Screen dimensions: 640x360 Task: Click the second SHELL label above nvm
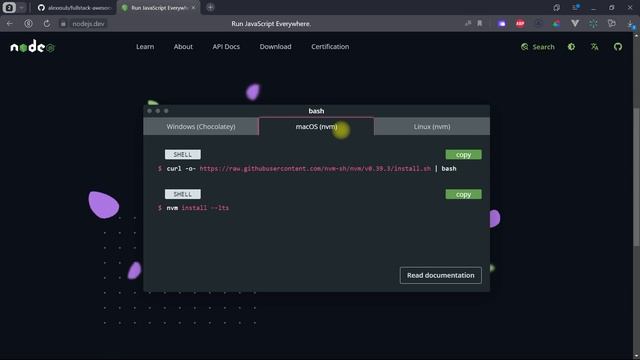pyautogui.click(x=182, y=194)
